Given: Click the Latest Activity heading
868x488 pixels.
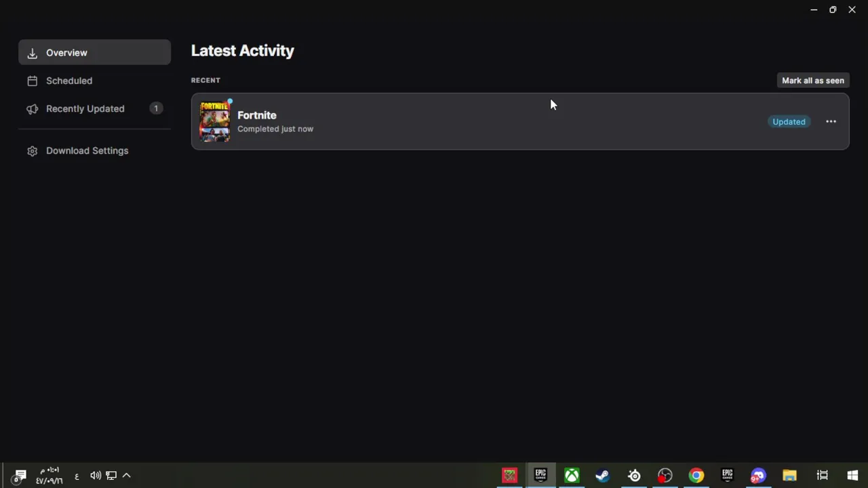Looking at the screenshot, I should point(242,51).
